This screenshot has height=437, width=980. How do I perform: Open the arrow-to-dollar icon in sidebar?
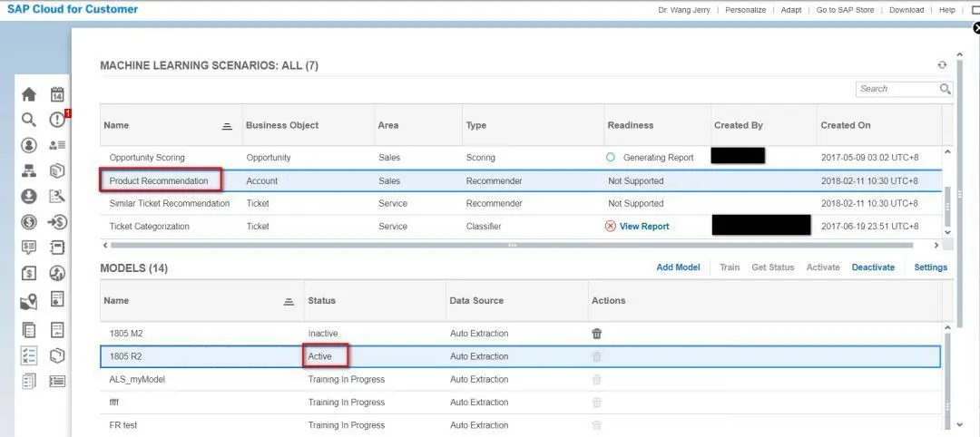[x=57, y=222]
